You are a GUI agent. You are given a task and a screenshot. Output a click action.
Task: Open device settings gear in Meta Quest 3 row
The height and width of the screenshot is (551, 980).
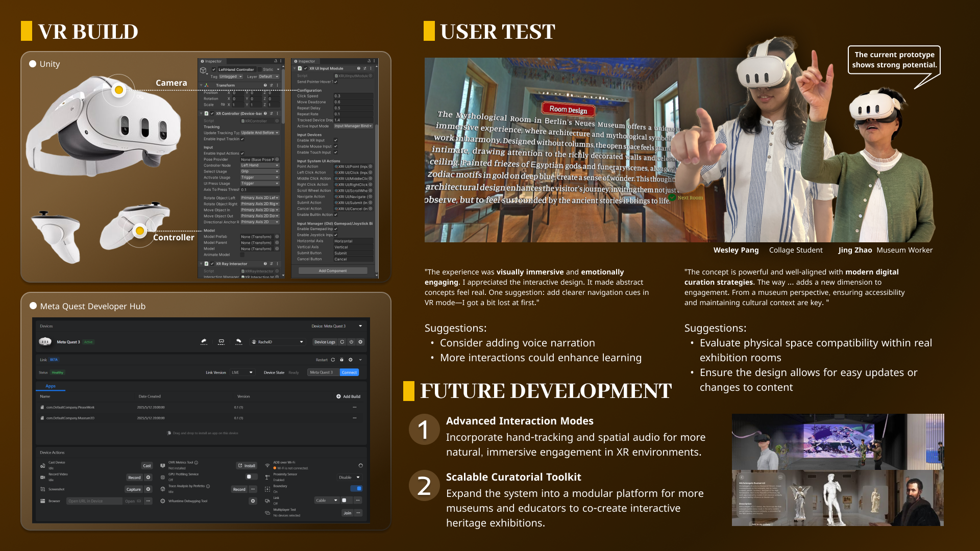[x=360, y=342]
